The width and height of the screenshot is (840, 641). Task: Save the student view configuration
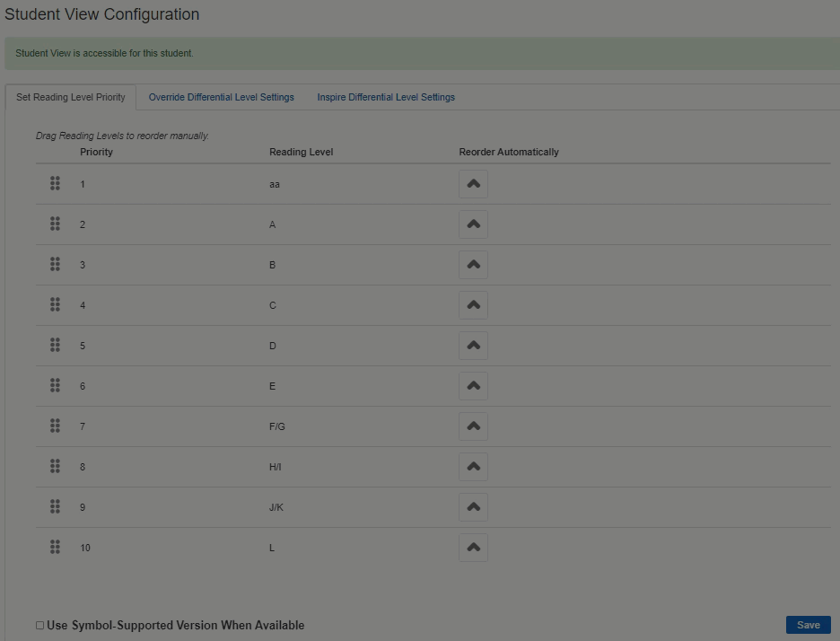pyautogui.click(x=809, y=625)
